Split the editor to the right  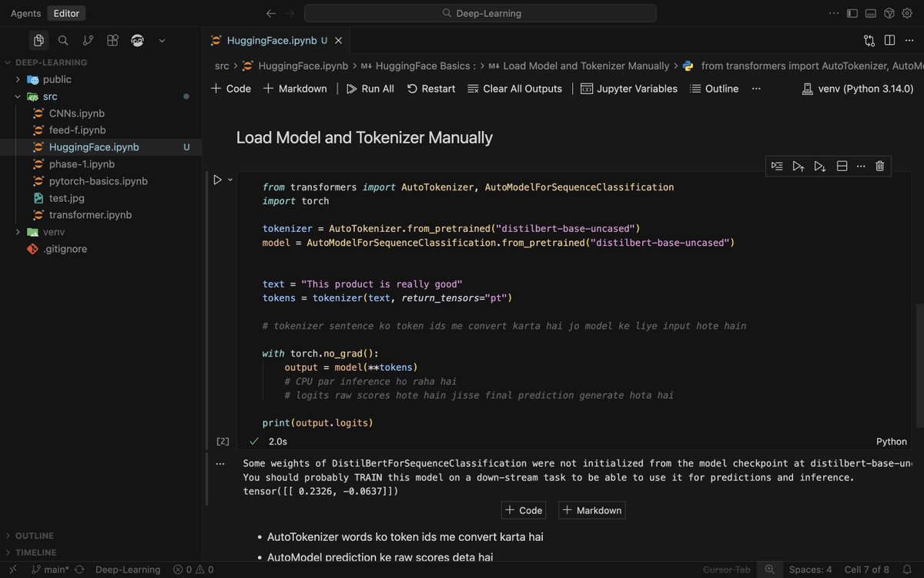click(x=889, y=40)
